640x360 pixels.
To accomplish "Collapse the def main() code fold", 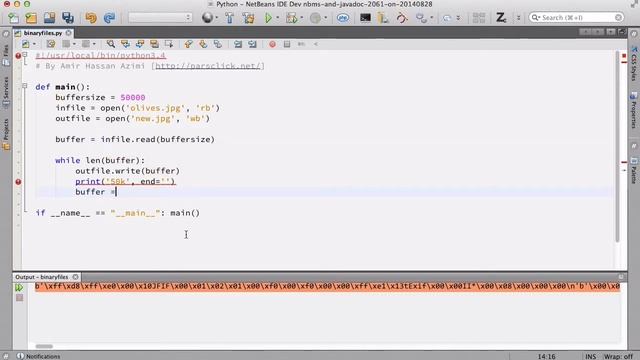I will click(25, 86).
